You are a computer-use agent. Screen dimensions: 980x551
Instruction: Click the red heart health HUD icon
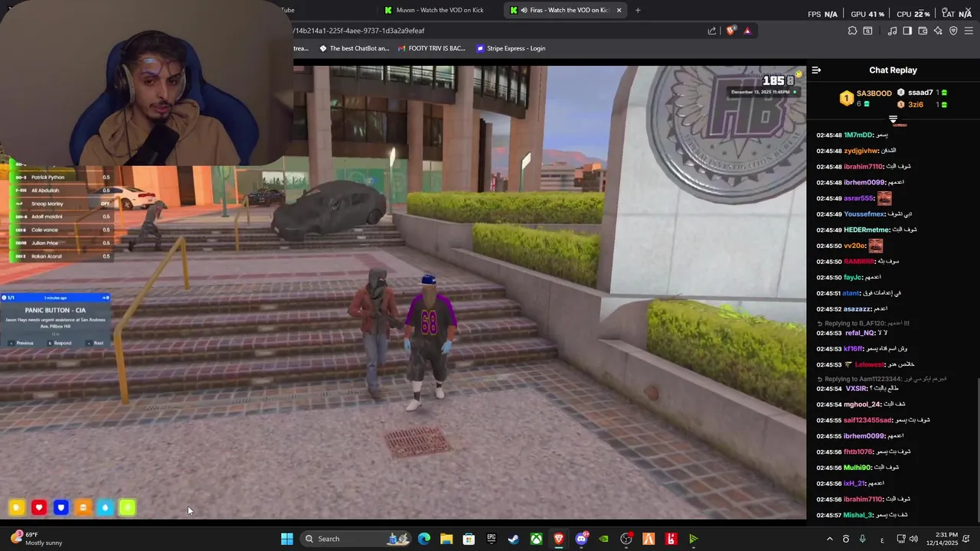tap(39, 507)
